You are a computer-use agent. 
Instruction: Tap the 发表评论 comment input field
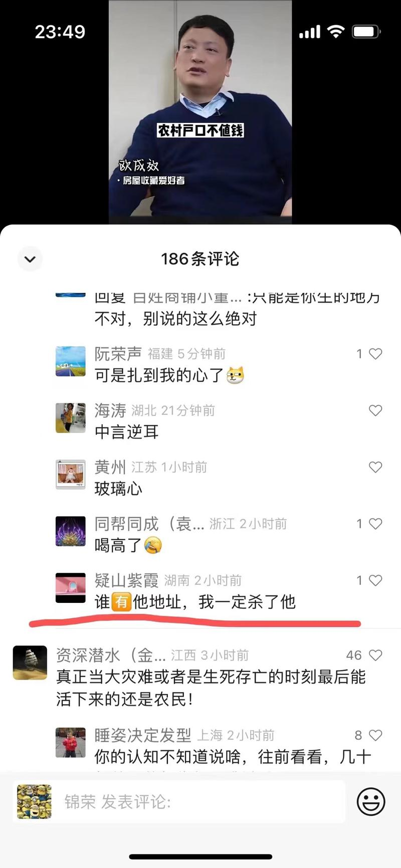click(x=179, y=802)
